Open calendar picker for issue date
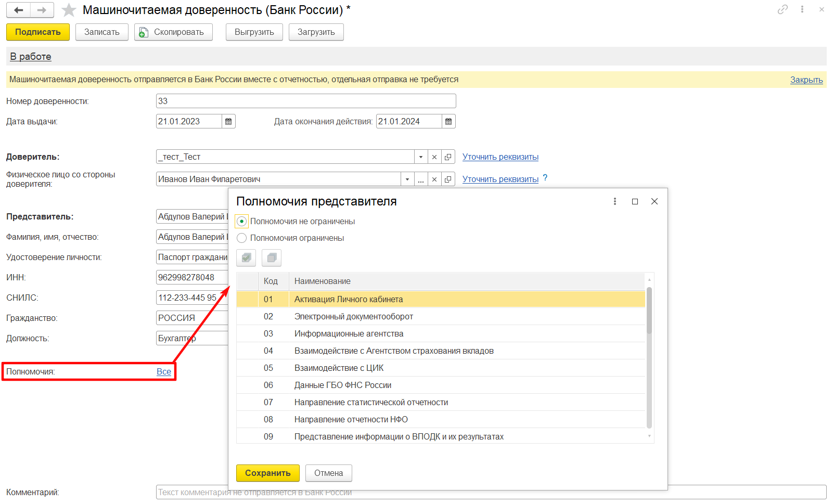834x504 pixels. pos(228,122)
